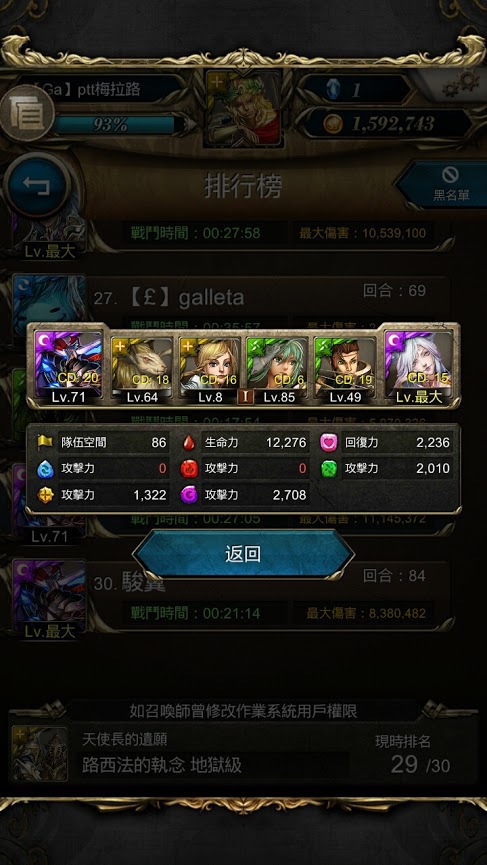Tap the gold light attack icon
Image resolution: width=487 pixels, height=865 pixels.
pyautogui.click(x=45, y=495)
